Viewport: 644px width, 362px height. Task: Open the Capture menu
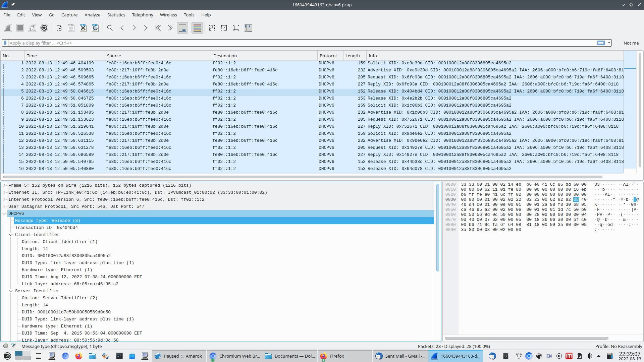69,15
